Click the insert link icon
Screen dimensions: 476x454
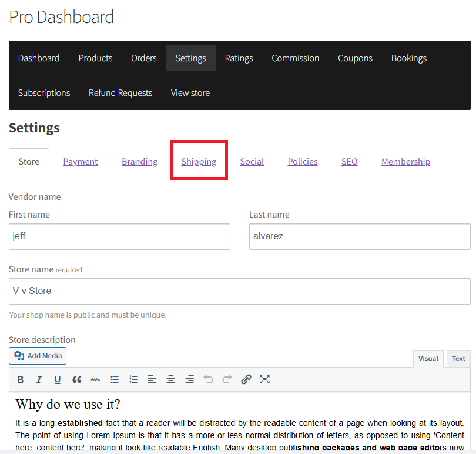tap(246, 380)
